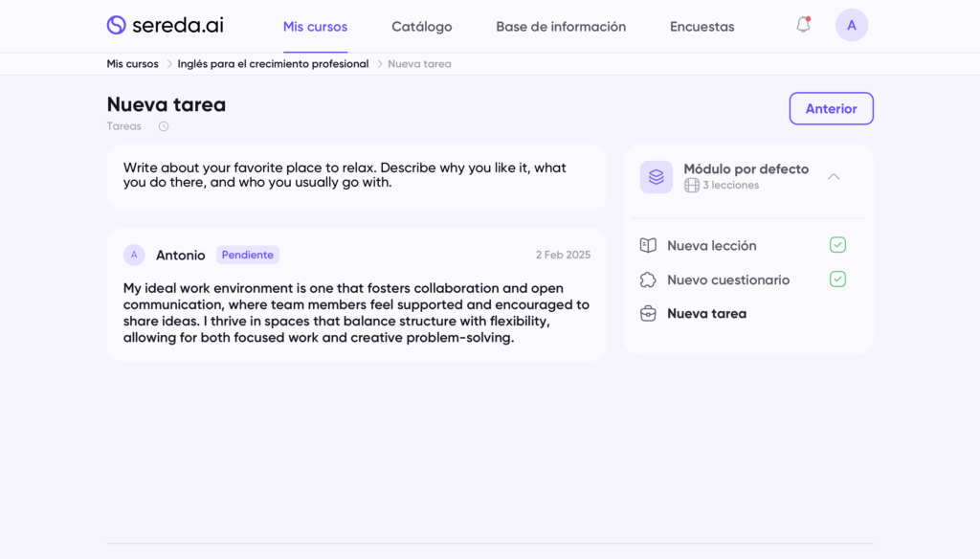Toggle the Nueva lección completed checkbox
This screenshot has height=559, width=980.
pos(837,245)
